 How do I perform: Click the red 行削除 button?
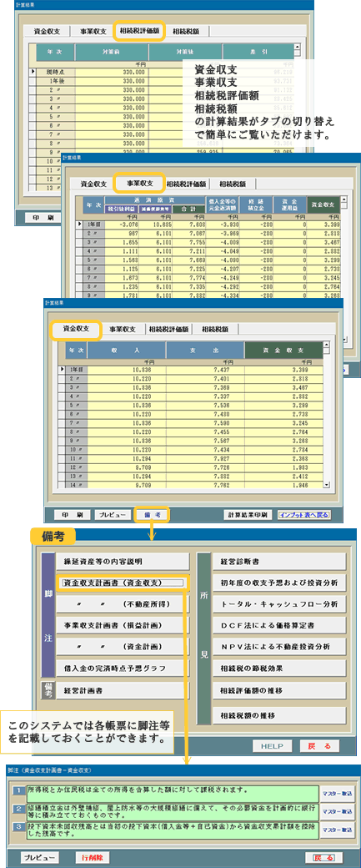93,857
